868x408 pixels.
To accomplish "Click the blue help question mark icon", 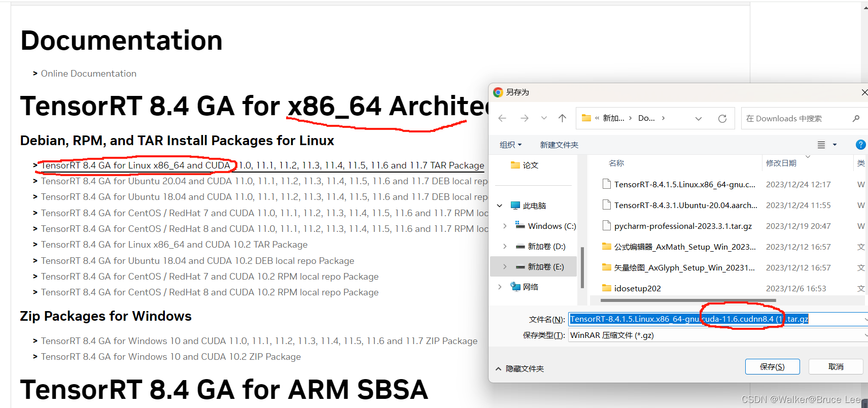I will coord(861,145).
